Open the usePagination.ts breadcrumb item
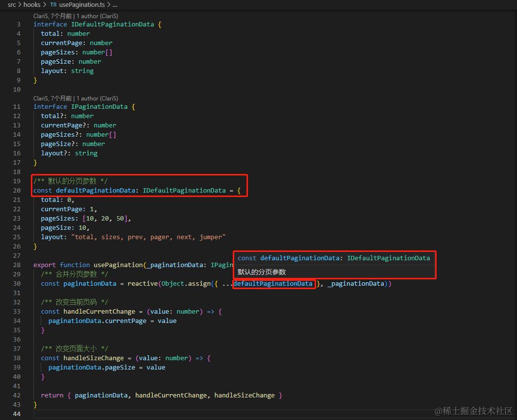Viewport: 517px width, 420px height. 82,4
